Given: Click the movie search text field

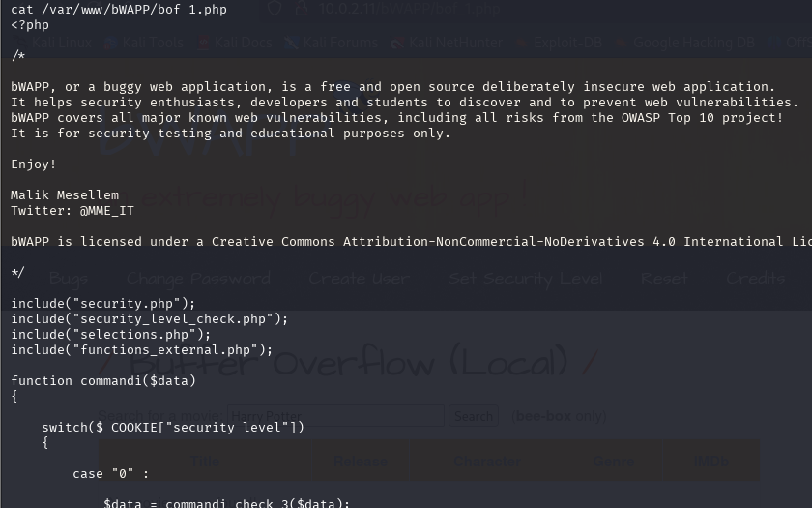Looking at the screenshot, I should click(335, 416).
